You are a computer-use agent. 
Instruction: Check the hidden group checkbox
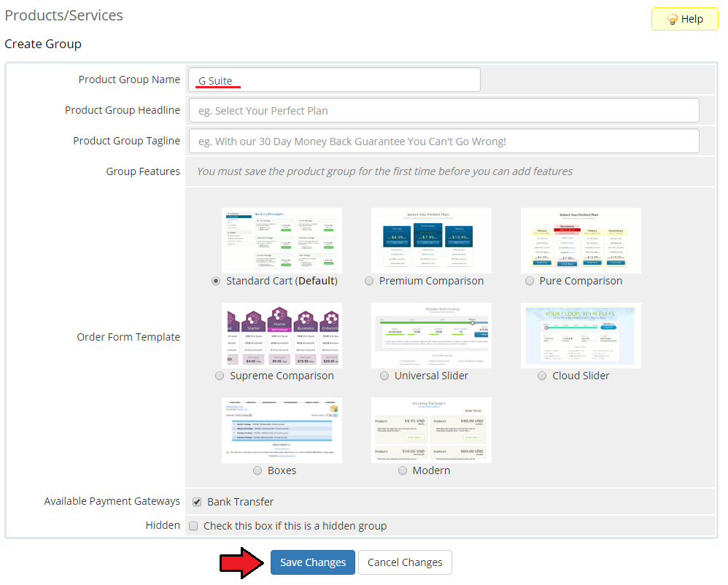coord(193,526)
